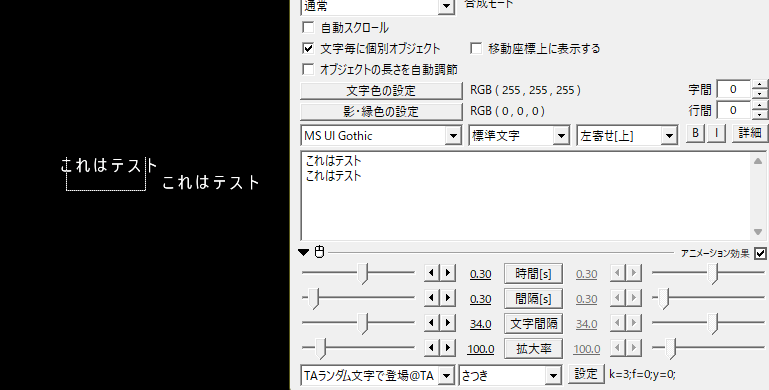Click the 間隔[s] movement button
Image resolution: width=769 pixels, height=390 pixels.
[533, 299]
